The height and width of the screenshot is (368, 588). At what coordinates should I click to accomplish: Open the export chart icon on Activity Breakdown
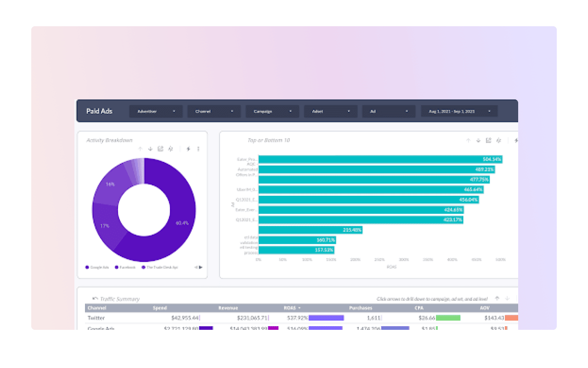pos(160,149)
